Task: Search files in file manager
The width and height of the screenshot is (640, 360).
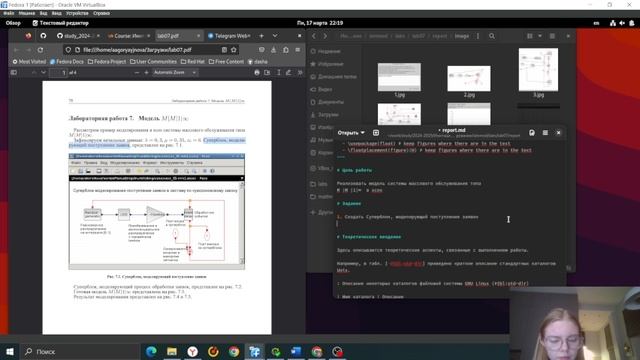Action: click(492, 36)
